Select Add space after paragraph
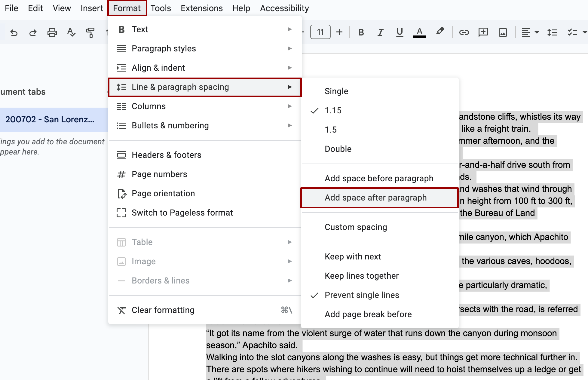This screenshot has width=588, height=380. click(x=375, y=198)
